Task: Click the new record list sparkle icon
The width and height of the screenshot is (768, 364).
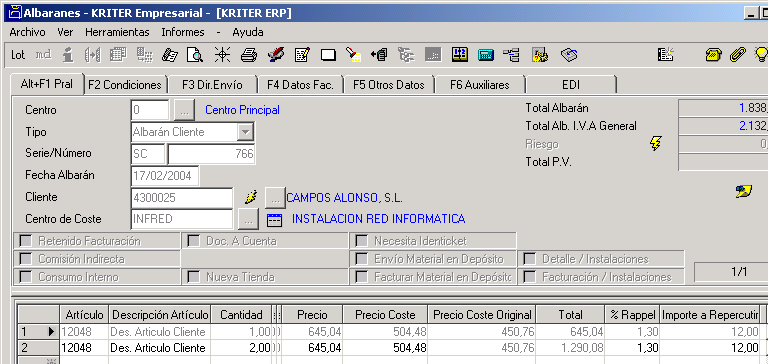Action: [x=666, y=55]
